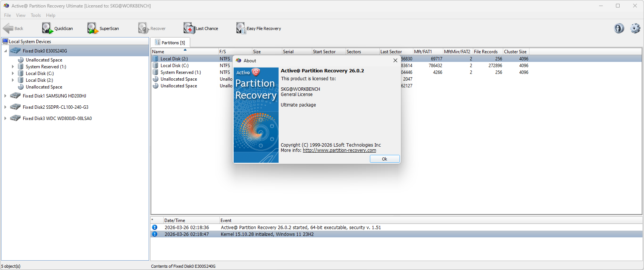644x270 pixels.
Task: Collapse the Fixed Disk0 E300S240G node
Action: click(5, 51)
